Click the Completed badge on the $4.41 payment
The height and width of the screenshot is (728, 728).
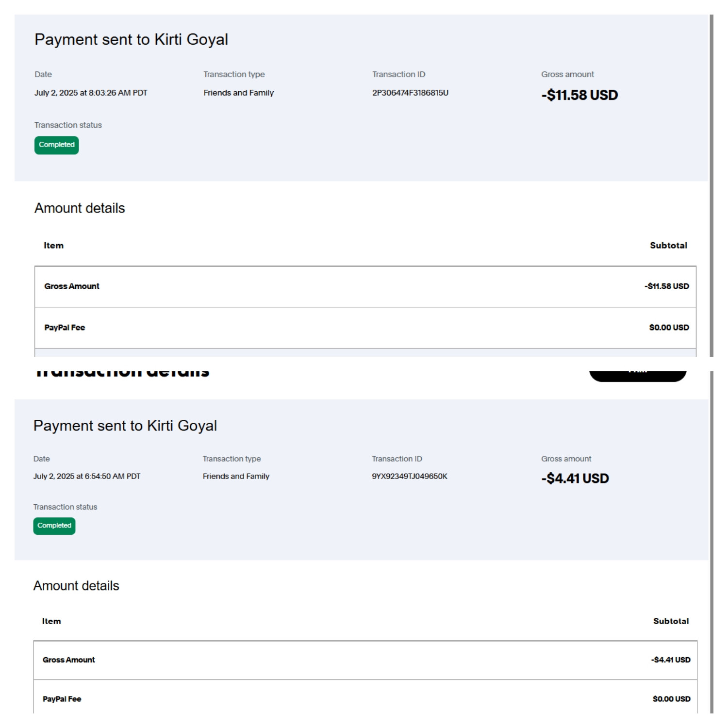tap(54, 526)
